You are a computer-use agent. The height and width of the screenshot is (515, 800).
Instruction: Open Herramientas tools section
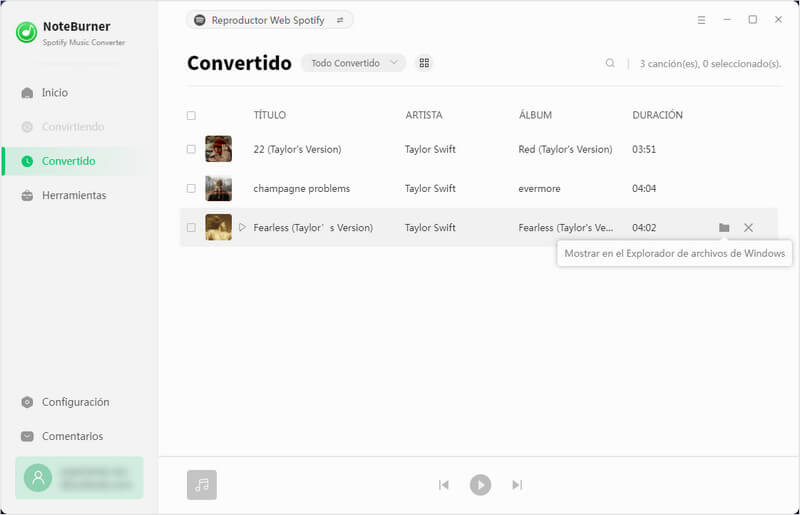click(x=74, y=195)
